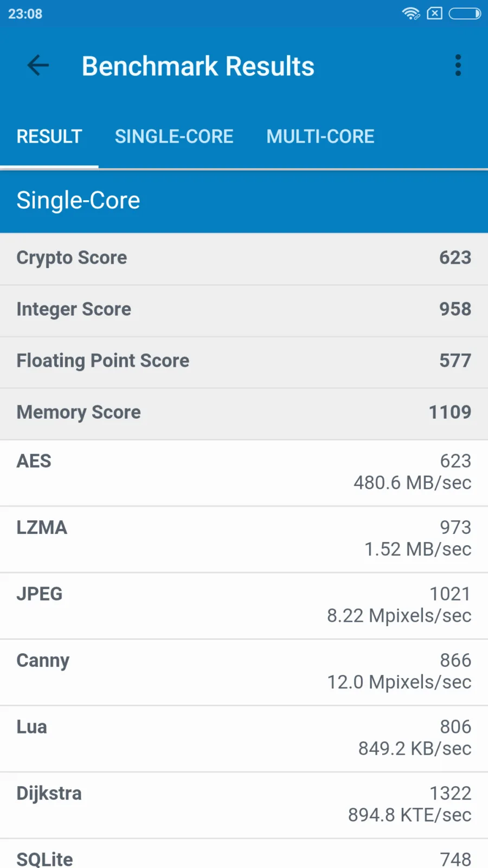Switch to the SINGLE-CORE tab
488x868 pixels.
pyautogui.click(x=174, y=136)
